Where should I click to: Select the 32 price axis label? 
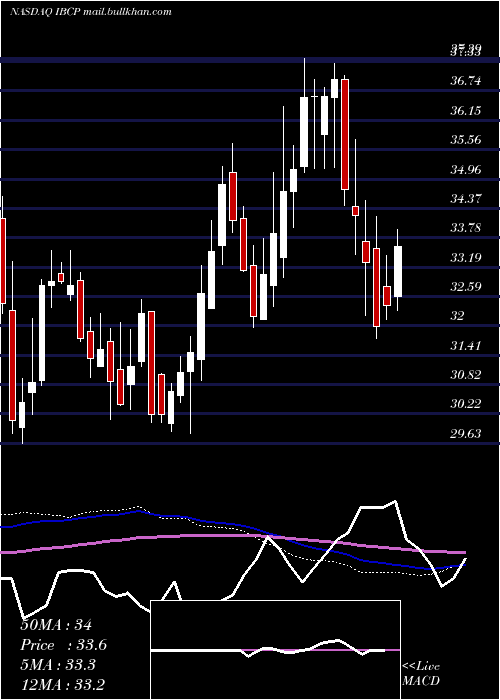[x=458, y=316]
